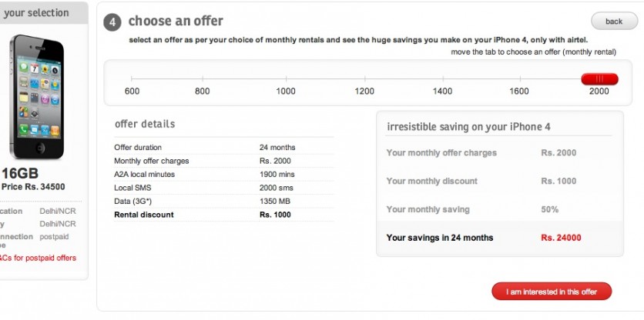Screen dimensions: 644x320
Task: Select the 800 rental mark on slider
Action: pos(203,78)
